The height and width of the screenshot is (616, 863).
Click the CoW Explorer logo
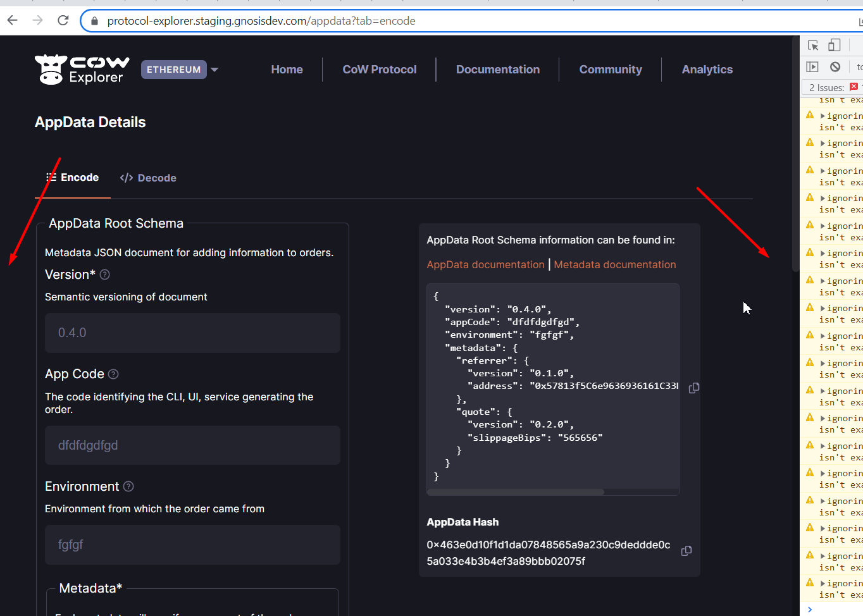click(x=82, y=70)
